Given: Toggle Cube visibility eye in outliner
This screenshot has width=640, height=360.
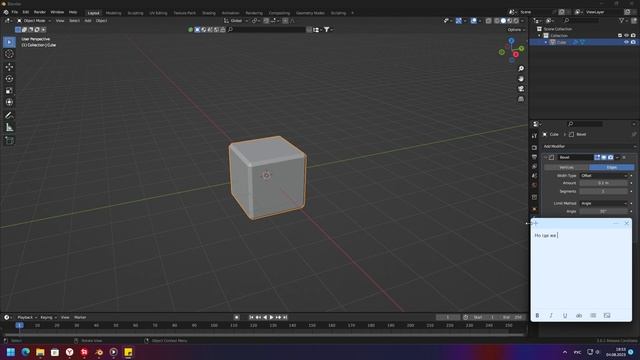Looking at the screenshot, I should click(626, 42).
